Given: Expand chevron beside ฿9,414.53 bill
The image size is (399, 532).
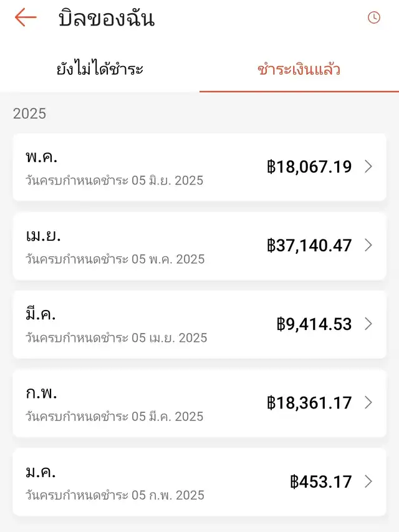Looking at the screenshot, I should pos(368,324).
